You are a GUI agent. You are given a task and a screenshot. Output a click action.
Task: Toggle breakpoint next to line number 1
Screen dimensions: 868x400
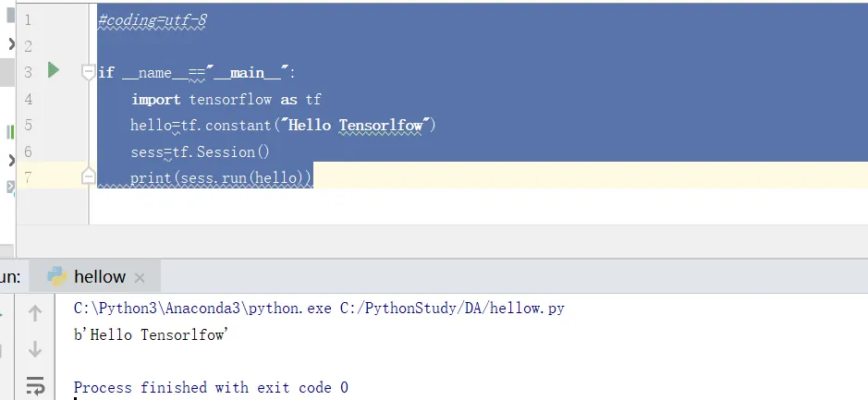55,20
